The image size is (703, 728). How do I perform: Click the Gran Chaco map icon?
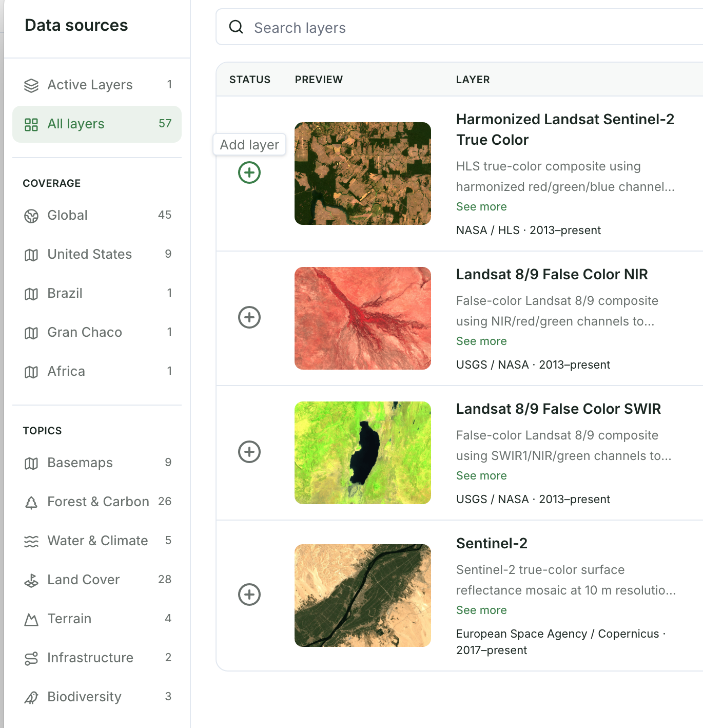pos(31,333)
